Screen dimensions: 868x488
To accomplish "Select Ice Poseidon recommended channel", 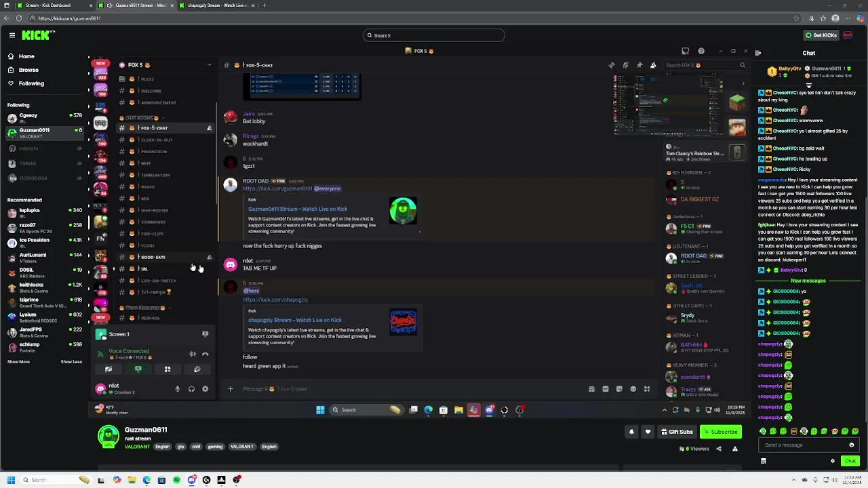I will click(44, 243).
